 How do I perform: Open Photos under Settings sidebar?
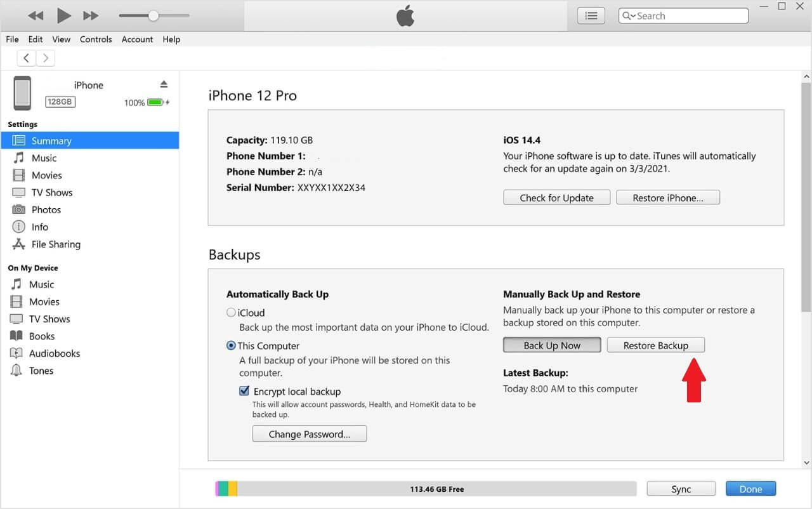[x=46, y=209]
